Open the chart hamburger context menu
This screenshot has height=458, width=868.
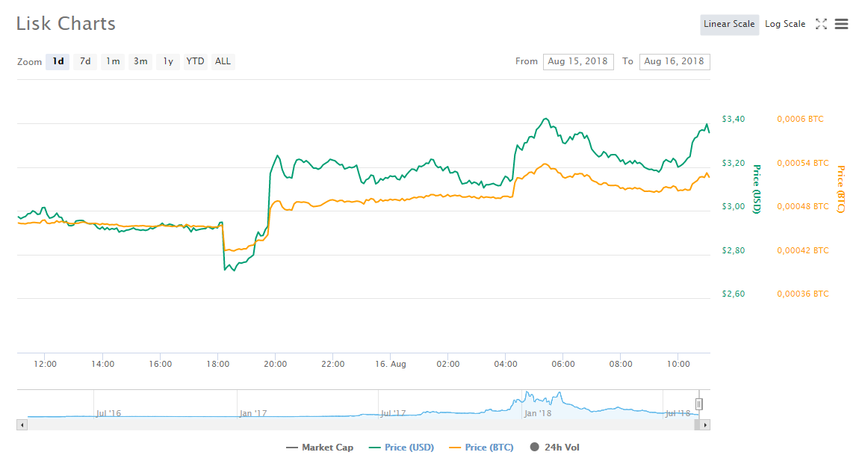pos(841,24)
